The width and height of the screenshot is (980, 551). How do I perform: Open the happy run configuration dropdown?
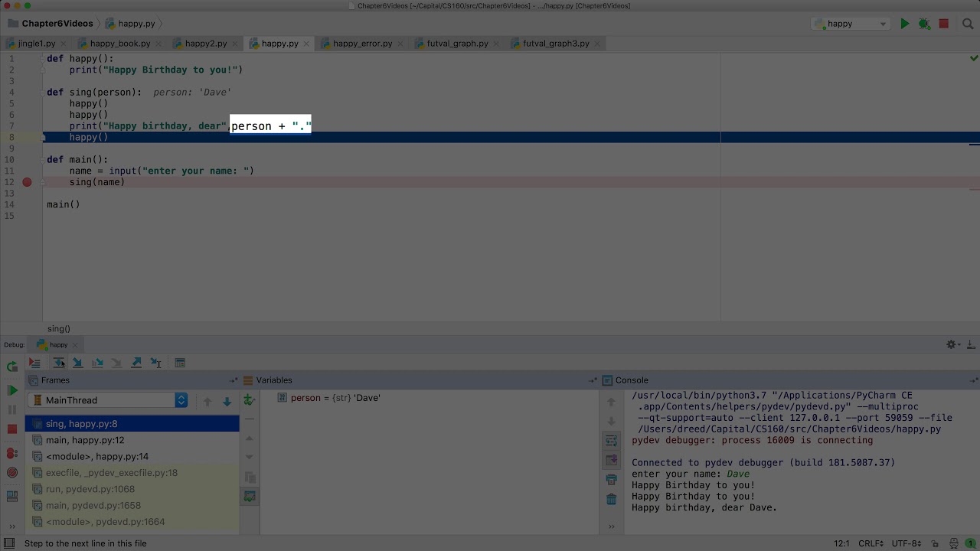click(851, 24)
